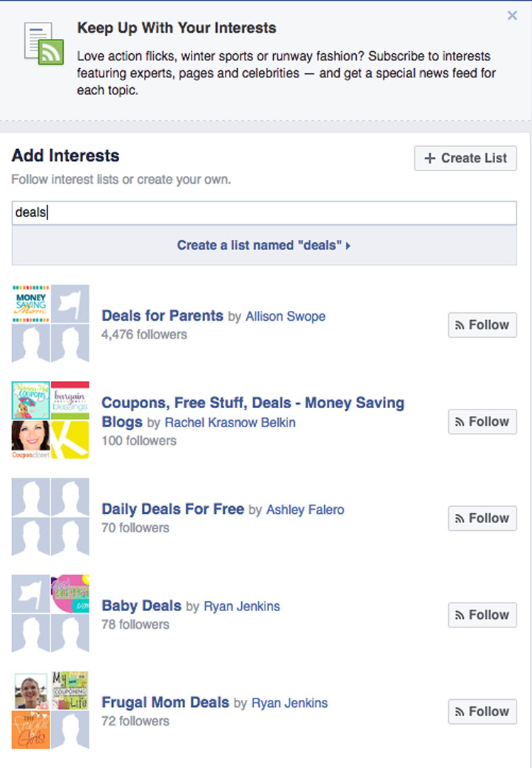This screenshot has height=768, width=532.
Task: Open Allison Swope's profile link
Action: click(x=285, y=317)
